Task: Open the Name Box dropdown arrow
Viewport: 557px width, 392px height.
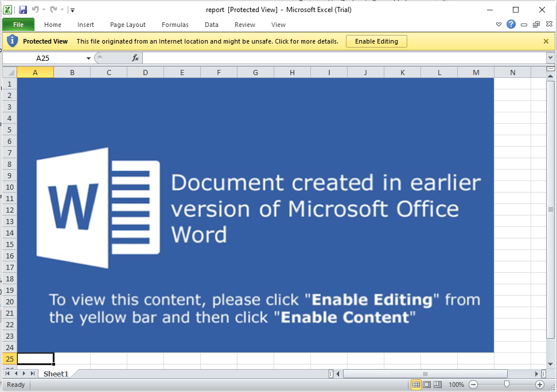Action: (x=88, y=58)
